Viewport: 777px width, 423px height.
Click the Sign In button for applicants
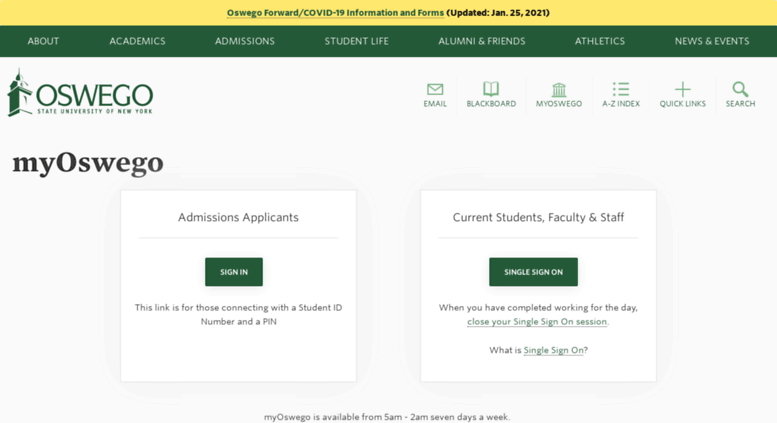[234, 272]
